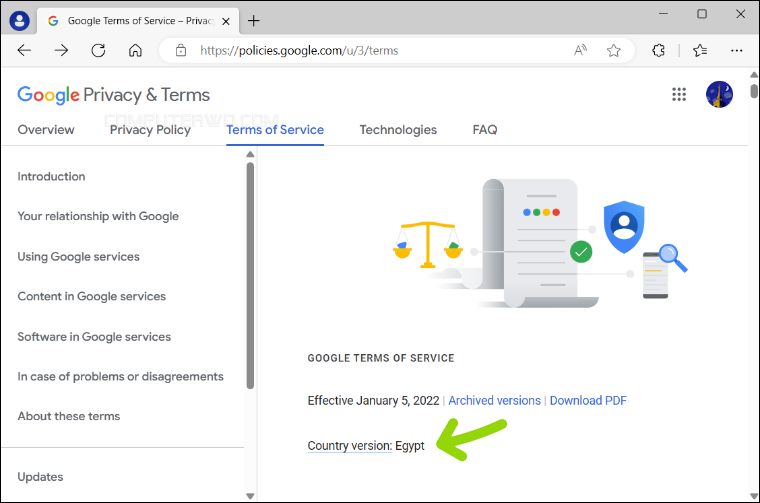760x503 pixels.
Task: Click sidebar scrollbar down arrow
Action: tap(250, 496)
